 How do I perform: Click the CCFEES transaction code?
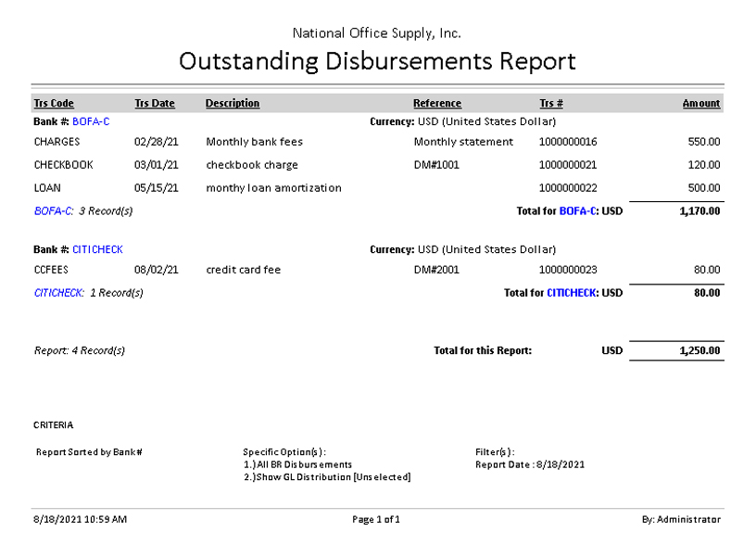(51, 270)
